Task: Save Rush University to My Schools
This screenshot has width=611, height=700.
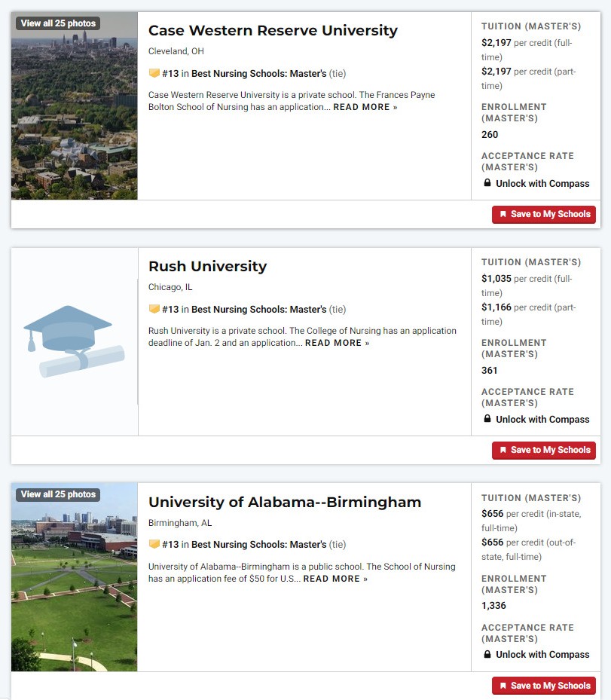Action: (x=544, y=450)
